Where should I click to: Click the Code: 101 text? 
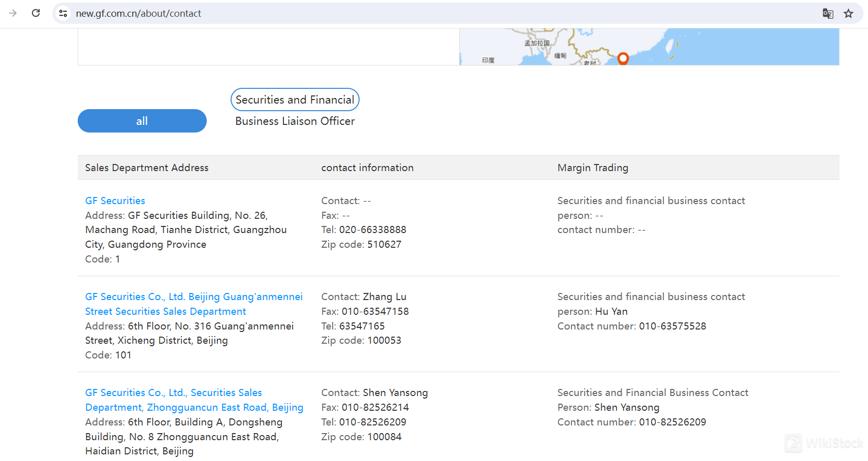pos(108,355)
